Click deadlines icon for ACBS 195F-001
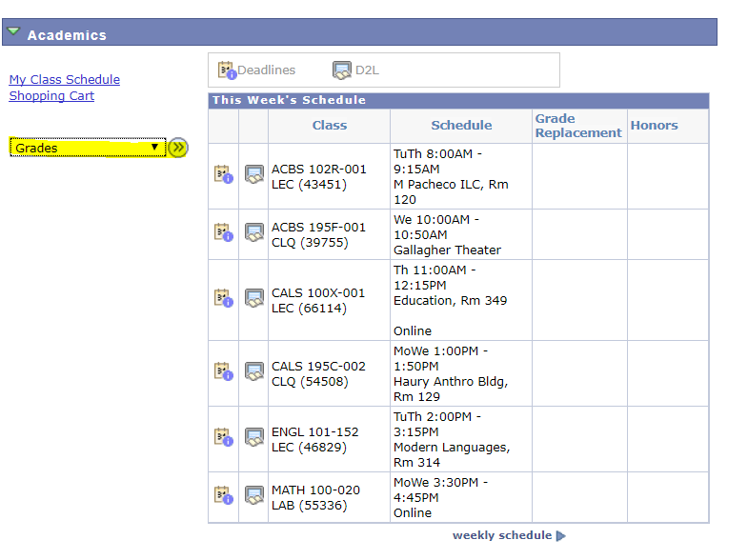The image size is (748, 560). (223, 232)
